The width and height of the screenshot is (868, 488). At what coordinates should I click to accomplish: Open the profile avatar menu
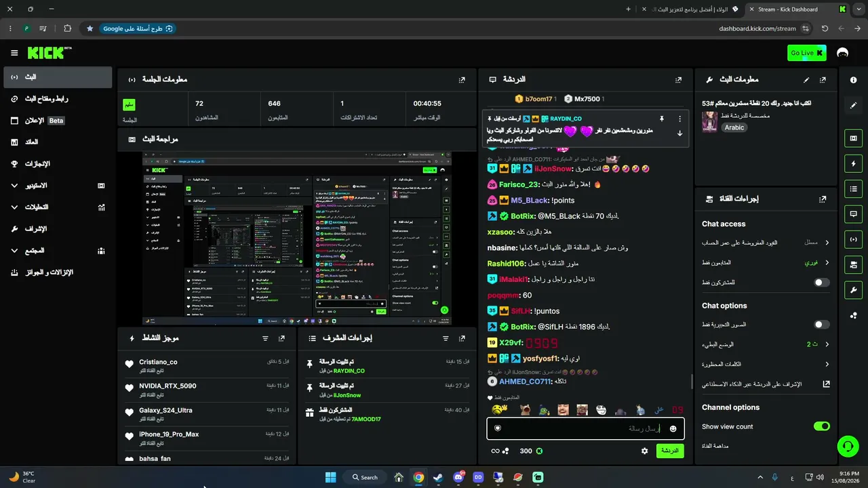(843, 53)
